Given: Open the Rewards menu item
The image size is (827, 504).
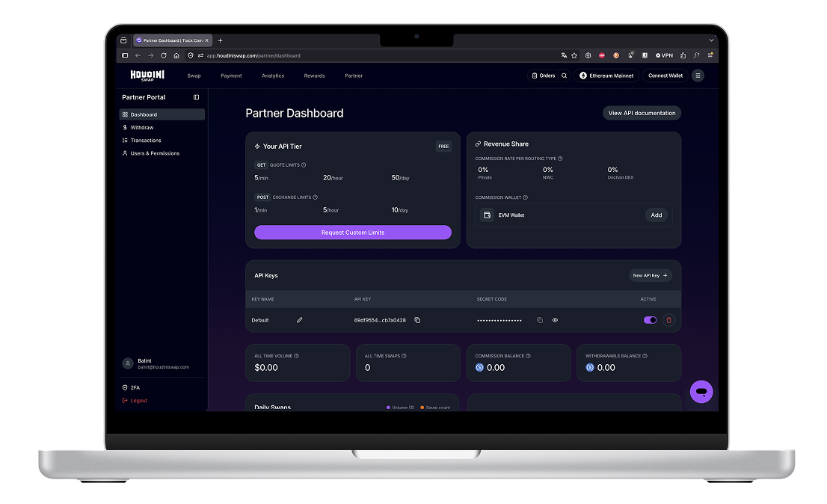Looking at the screenshot, I should [314, 76].
